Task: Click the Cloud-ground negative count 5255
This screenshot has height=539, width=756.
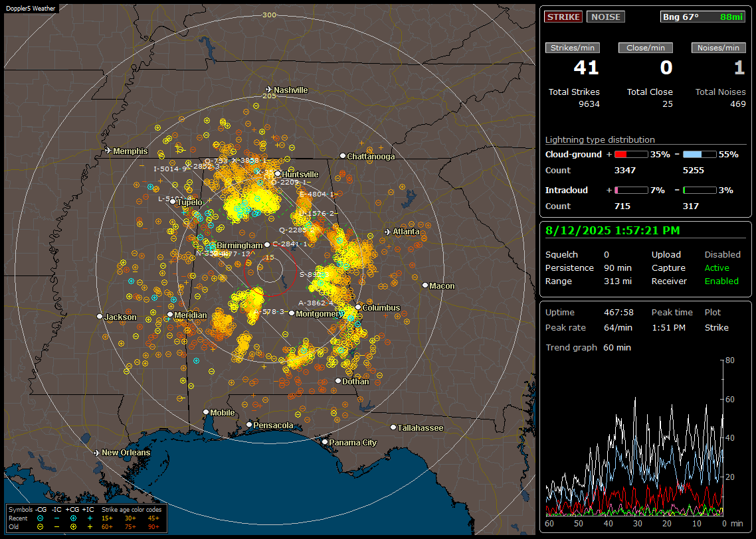Action: (x=694, y=171)
